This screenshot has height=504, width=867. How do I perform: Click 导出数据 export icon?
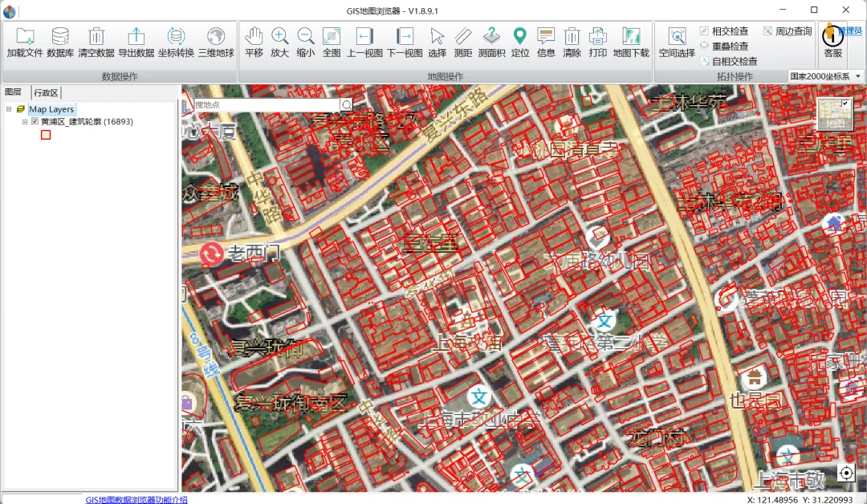pyautogui.click(x=136, y=36)
